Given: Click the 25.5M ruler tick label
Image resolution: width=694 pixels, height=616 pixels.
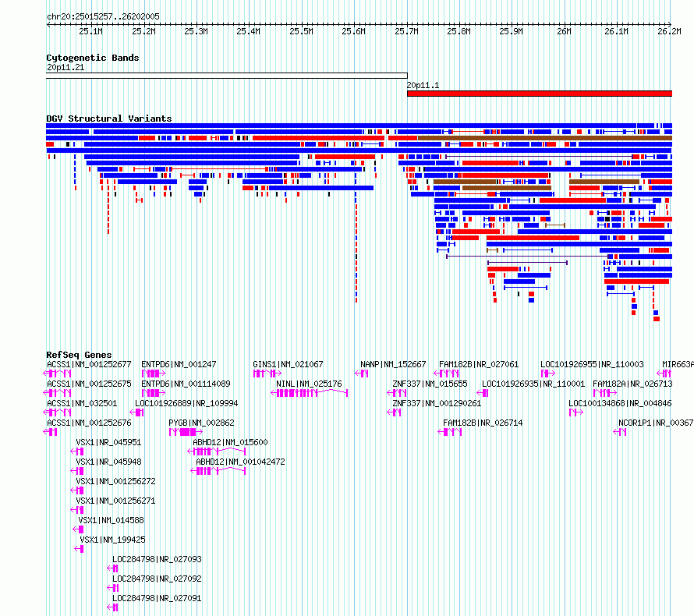Looking at the screenshot, I should [x=301, y=31].
